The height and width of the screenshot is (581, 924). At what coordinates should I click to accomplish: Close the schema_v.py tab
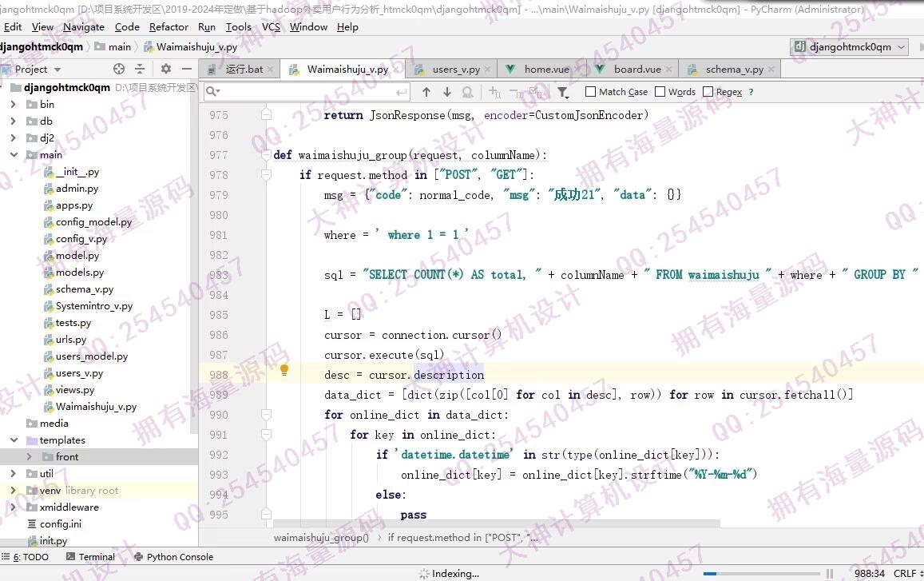coord(771,70)
